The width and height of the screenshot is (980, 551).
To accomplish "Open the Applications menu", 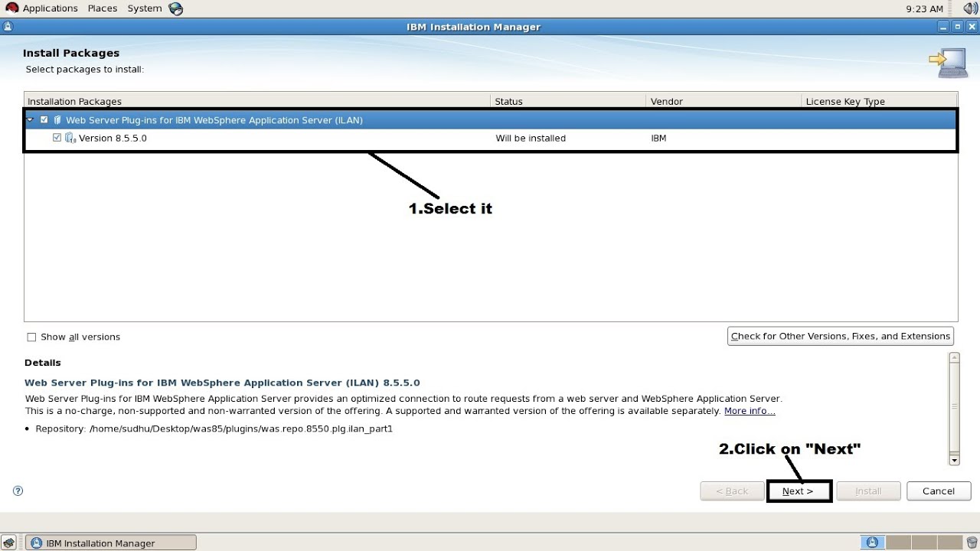I will (50, 8).
